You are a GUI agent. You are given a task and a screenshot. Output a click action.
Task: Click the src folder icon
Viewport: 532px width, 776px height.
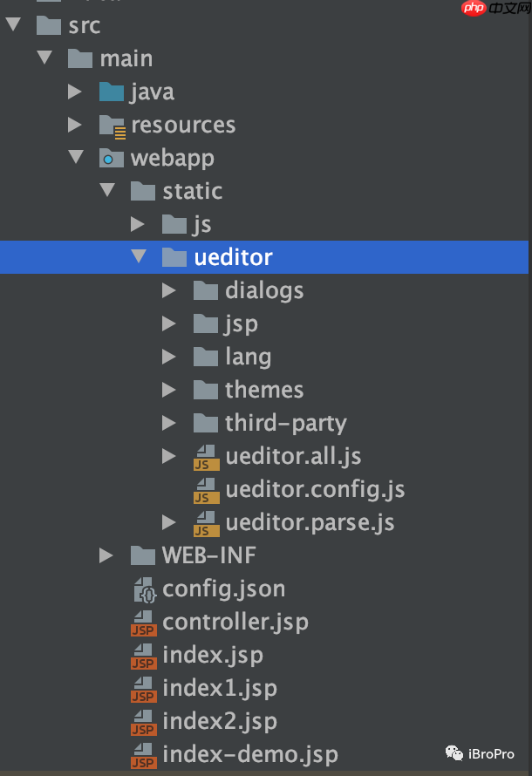49,24
